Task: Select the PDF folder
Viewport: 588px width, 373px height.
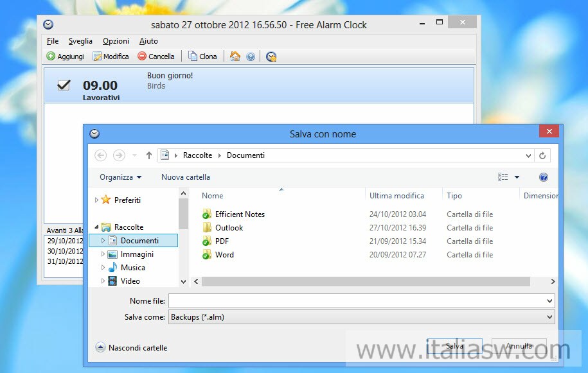Action: [x=222, y=241]
